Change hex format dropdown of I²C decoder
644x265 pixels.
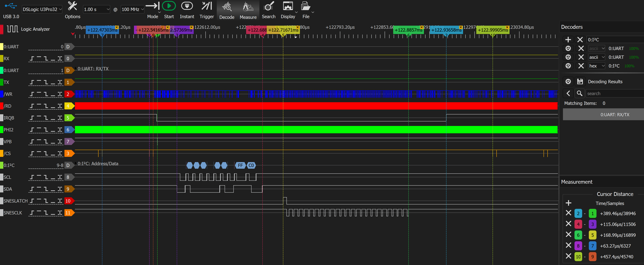point(597,66)
